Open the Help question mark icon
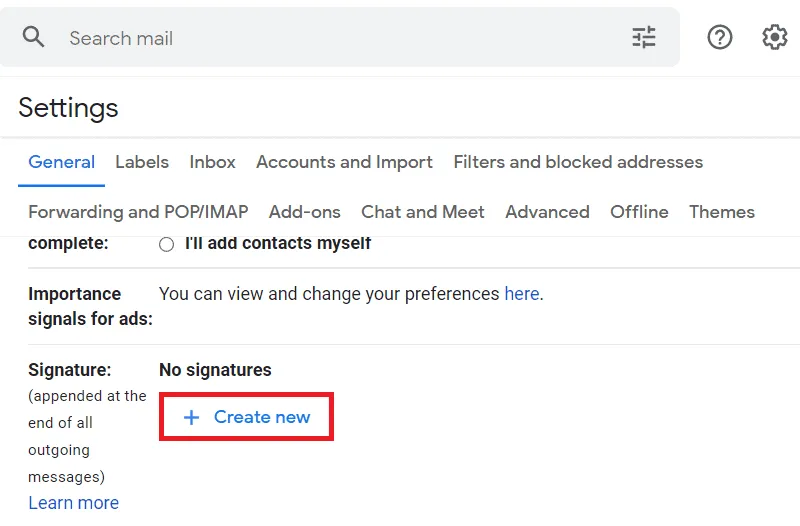 point(720,37)
